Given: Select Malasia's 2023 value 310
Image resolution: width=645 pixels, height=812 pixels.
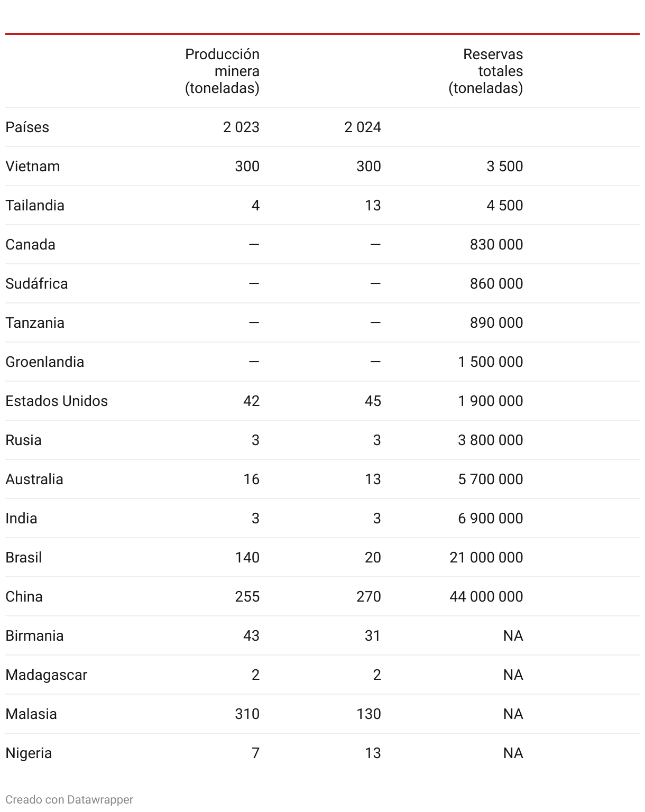Looking at the screenshot, I should pos(247,714).
